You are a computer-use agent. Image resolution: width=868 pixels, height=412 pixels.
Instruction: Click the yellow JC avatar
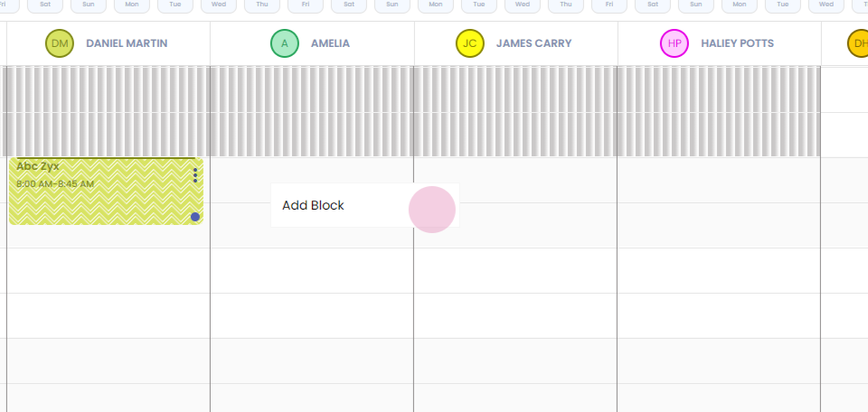tap(470, 43)
